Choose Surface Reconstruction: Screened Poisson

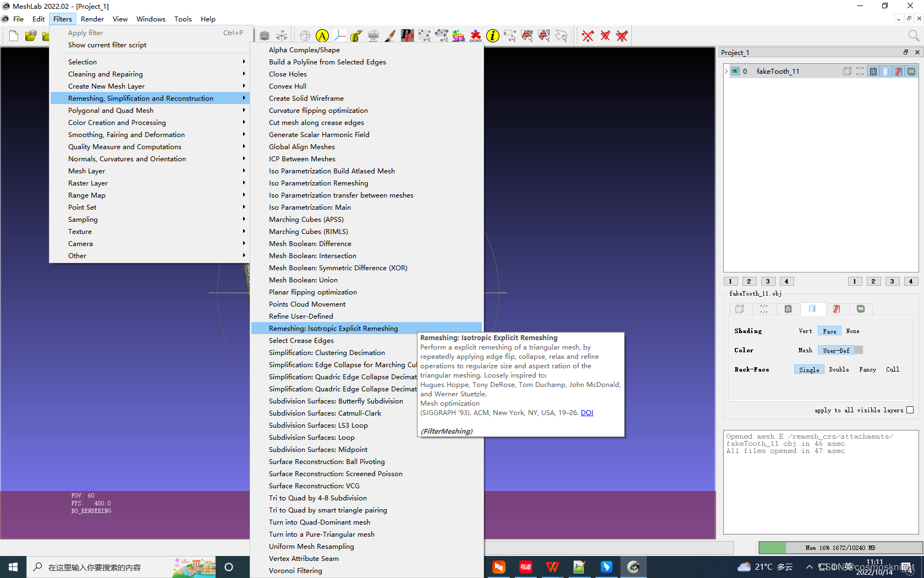click(366, 473)
